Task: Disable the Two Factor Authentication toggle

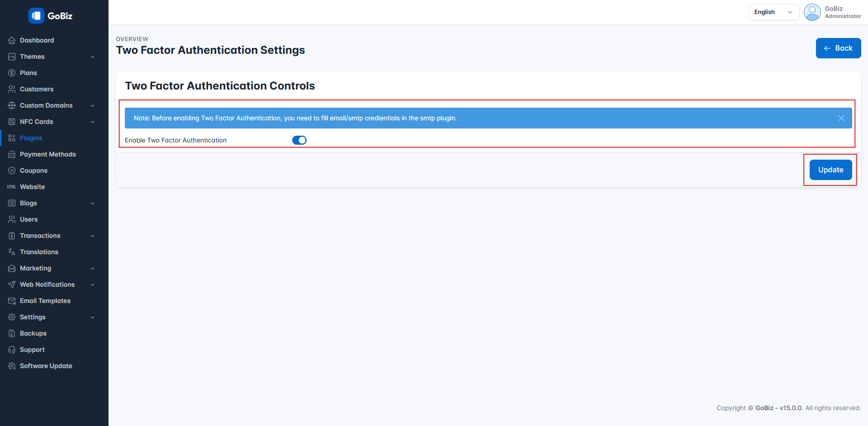Action: (x=299, y=140)
